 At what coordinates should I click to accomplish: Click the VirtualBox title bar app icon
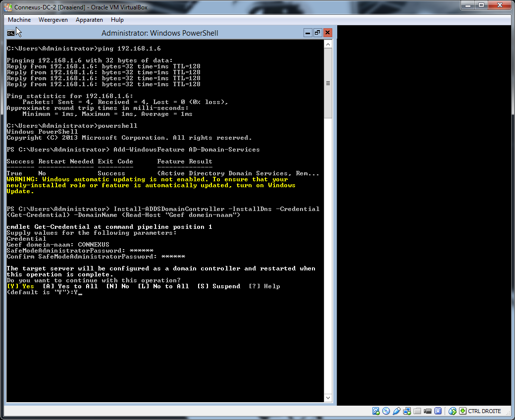(8, 7)
